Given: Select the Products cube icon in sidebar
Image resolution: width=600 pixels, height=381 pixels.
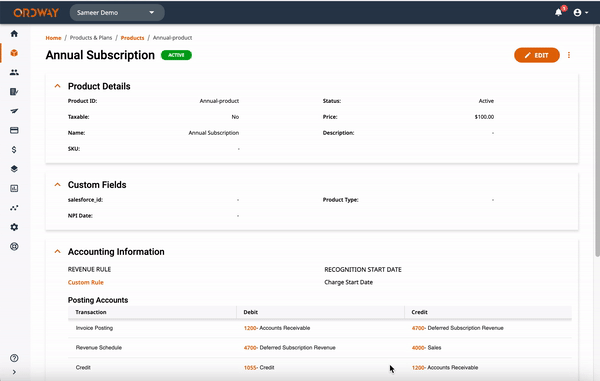Looking at the screenshot, I should (x=14, y=53).
